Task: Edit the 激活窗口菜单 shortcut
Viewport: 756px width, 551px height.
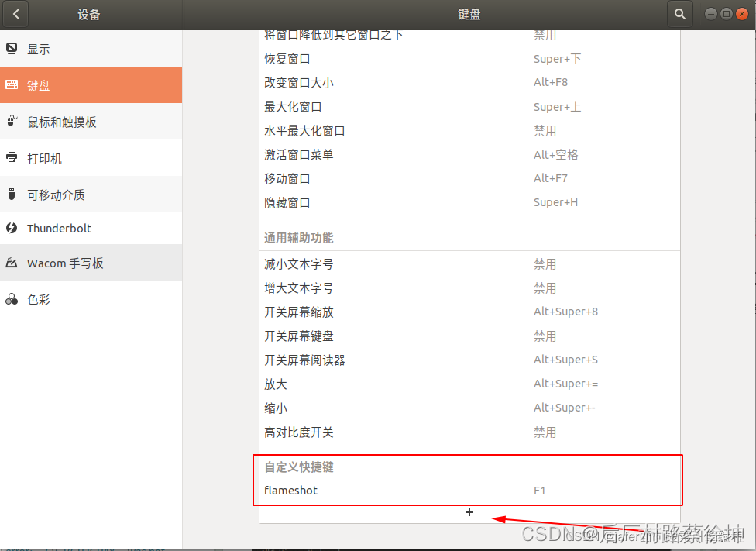Action: click(x=469, y=155)
